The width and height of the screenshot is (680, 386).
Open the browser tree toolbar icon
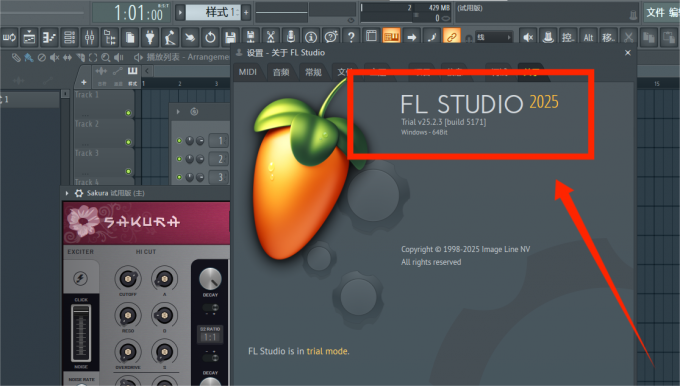click(x=110, y=37)
